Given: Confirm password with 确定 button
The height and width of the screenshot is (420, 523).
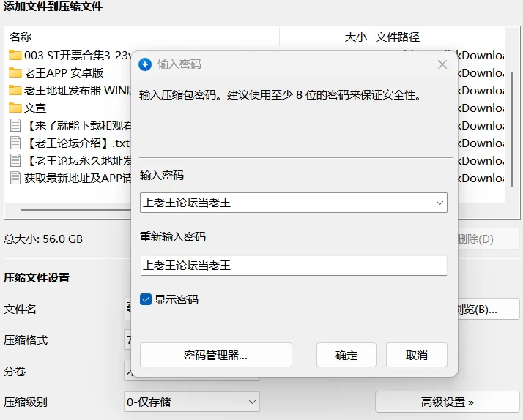Looking at the screenshot, I should pos(346,355).
